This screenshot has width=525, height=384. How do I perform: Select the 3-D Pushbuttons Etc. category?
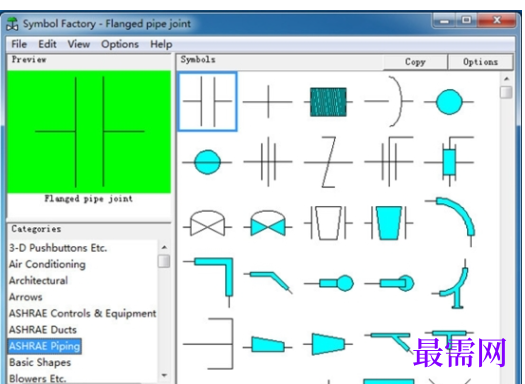point(58,248)
